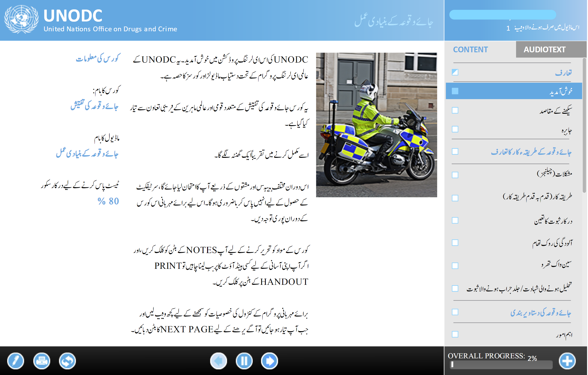This screenshot has height=375, width=588.
Task: Select the CONTENT tab
Action: pyautogui.click(x=470, y=50)
